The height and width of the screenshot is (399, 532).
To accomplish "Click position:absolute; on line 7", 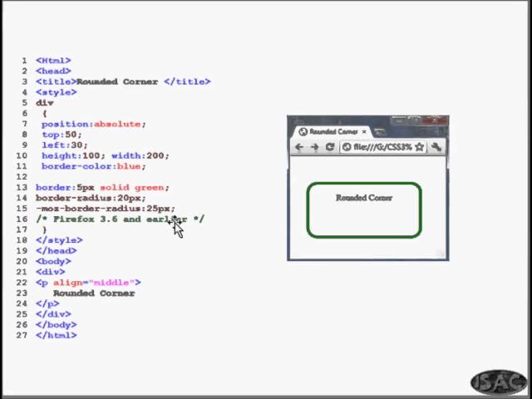I will [94, 124].
